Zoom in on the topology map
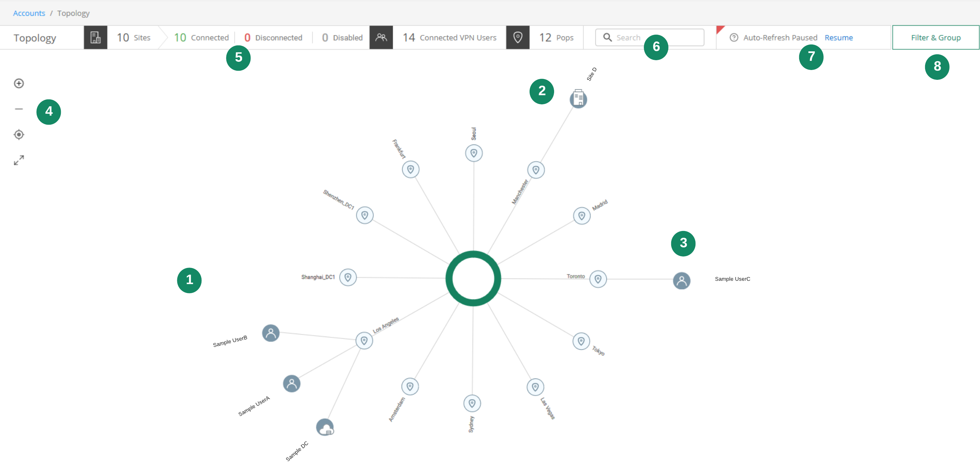 click(19, 83)
